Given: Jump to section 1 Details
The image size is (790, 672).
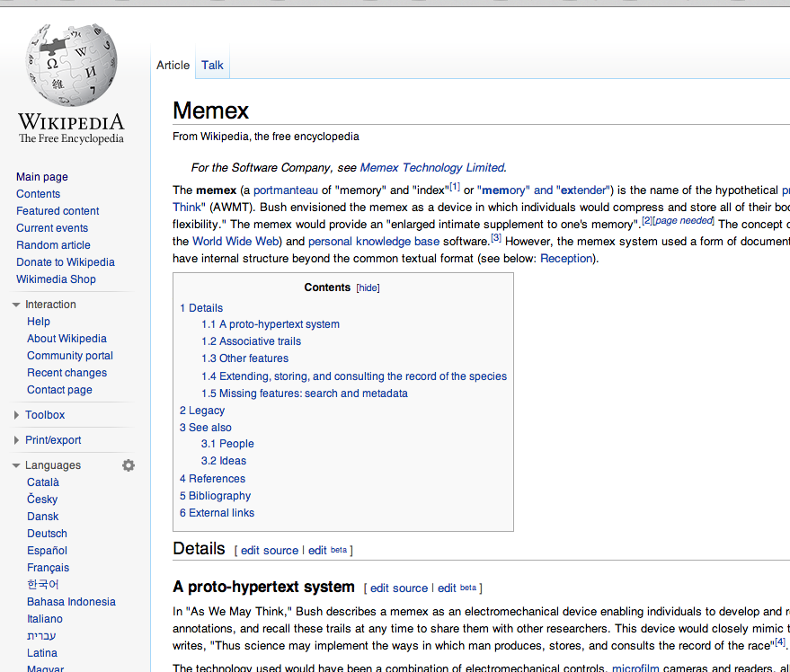Looking at the screenshot, I should coord(201,308).
